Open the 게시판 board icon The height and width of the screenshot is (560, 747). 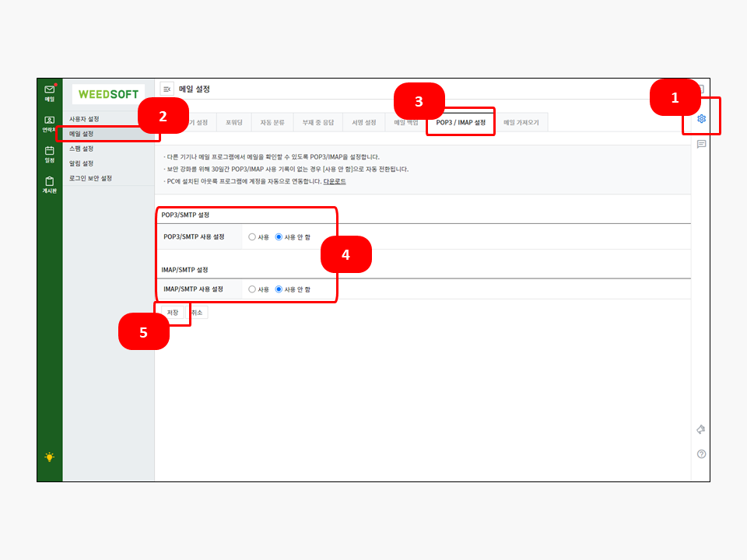pyautogui.click(x=50, y=184)
